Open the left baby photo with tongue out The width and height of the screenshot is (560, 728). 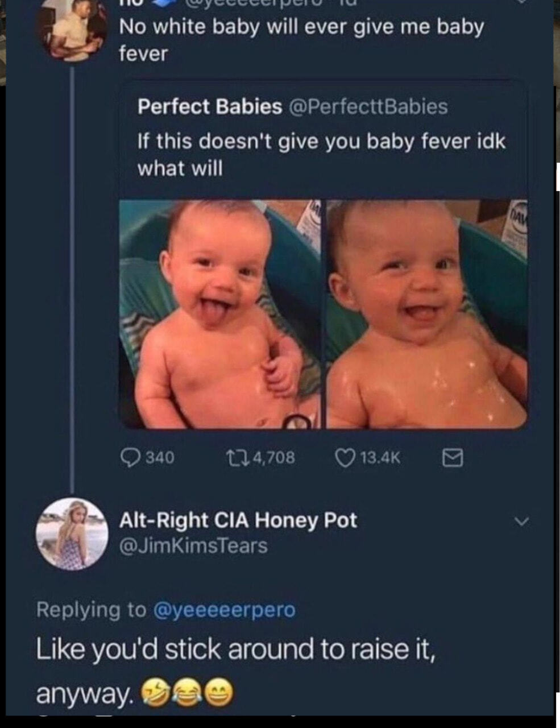(x=220, y=313)
